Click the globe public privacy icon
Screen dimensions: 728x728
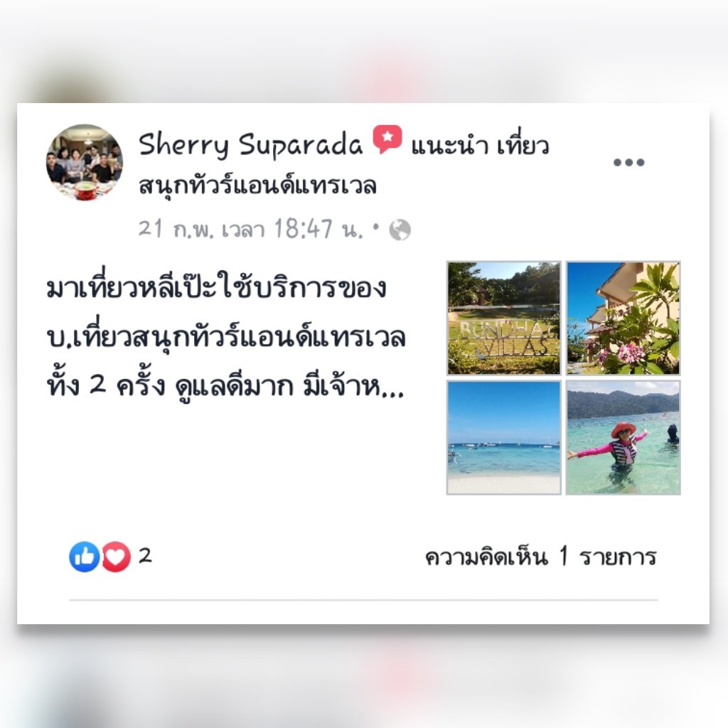point(400,230)
